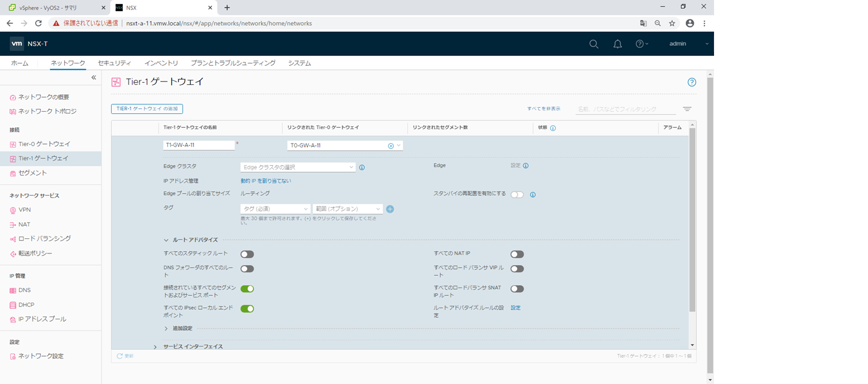Click 設定 link for route advertise rules
Viewport: 868px width, 384px height.
click(515, 308)
